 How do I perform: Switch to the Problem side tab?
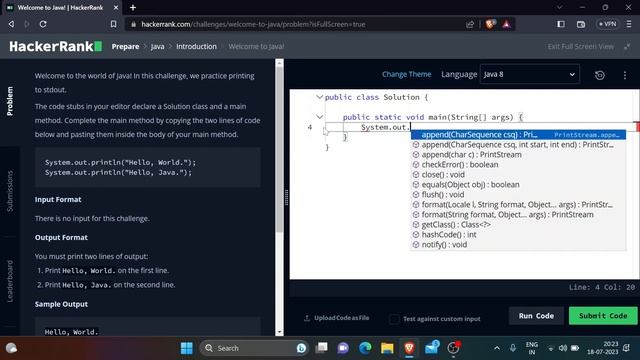click(10, 101)
